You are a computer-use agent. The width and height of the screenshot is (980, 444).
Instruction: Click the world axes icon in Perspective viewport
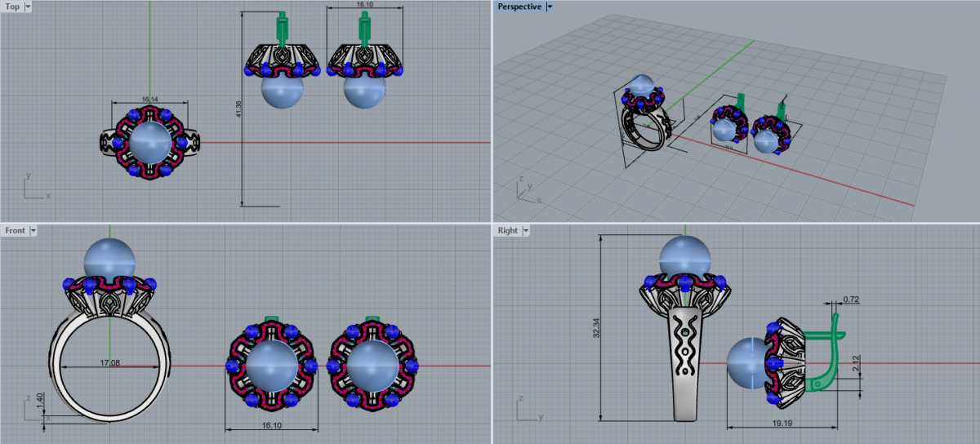(526, 188)
